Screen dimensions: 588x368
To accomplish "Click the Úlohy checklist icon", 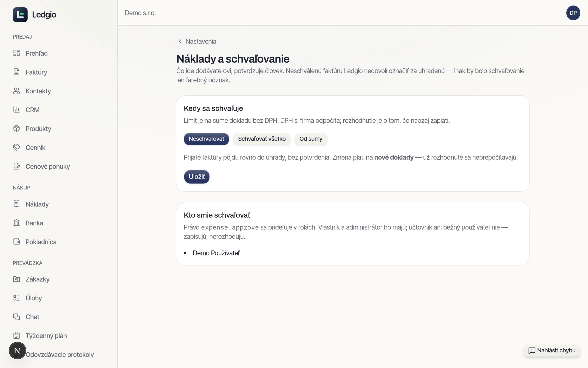I will [x=17, y=298].
